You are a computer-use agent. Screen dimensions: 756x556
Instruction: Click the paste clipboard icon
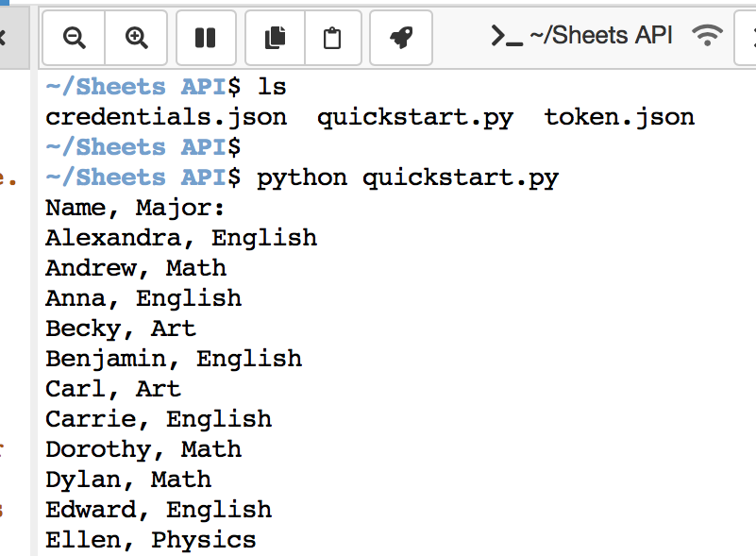click(x=331, y=38)
